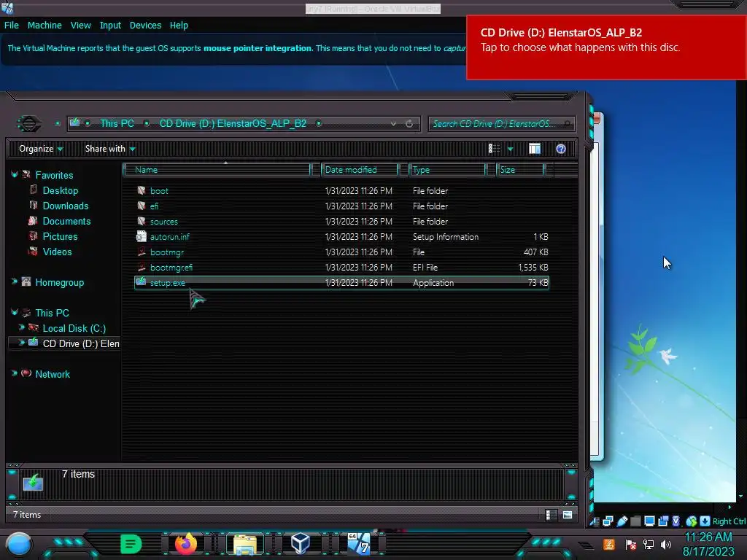Click the explorer back navigation button
The height and width of the screenshot is (560, 747).
(28, 124)
